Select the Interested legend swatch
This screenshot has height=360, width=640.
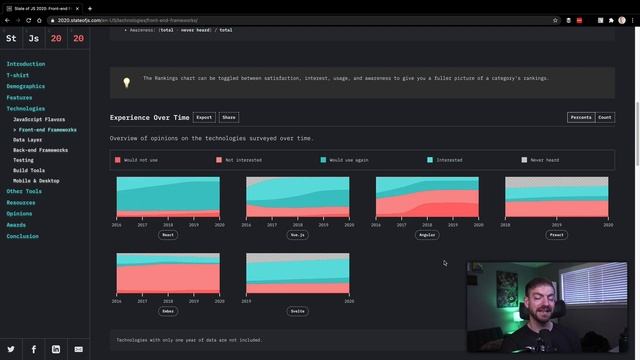[x=430, y=160]
